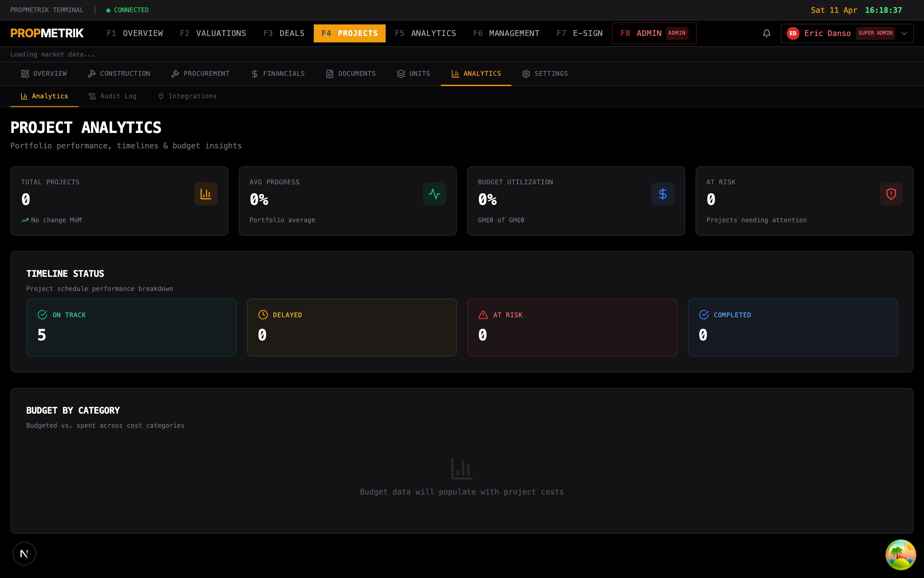Switch to Units tab

pos(414,74)
